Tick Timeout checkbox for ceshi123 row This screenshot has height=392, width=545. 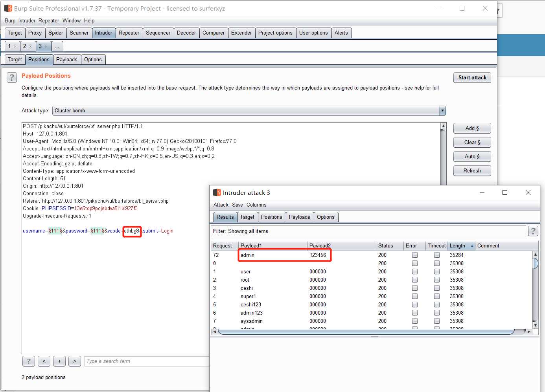[437, 304]
